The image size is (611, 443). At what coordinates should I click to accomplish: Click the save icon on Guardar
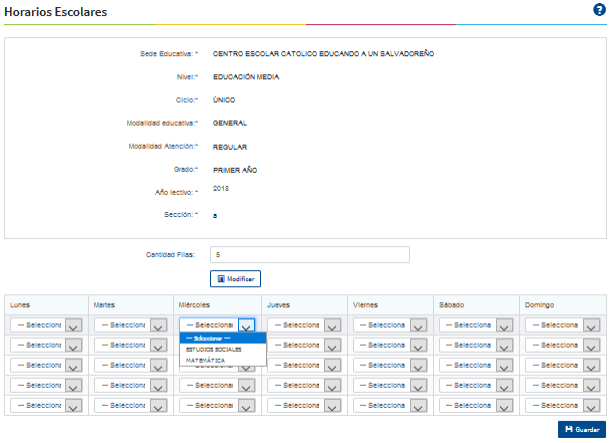[x=567, y=429]
